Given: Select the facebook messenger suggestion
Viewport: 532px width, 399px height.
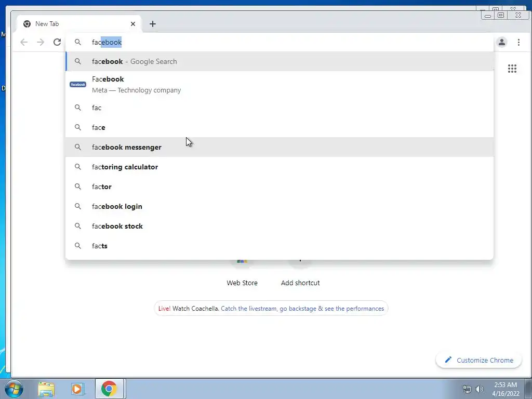Looking at the screenshot, I should (279, 147).
